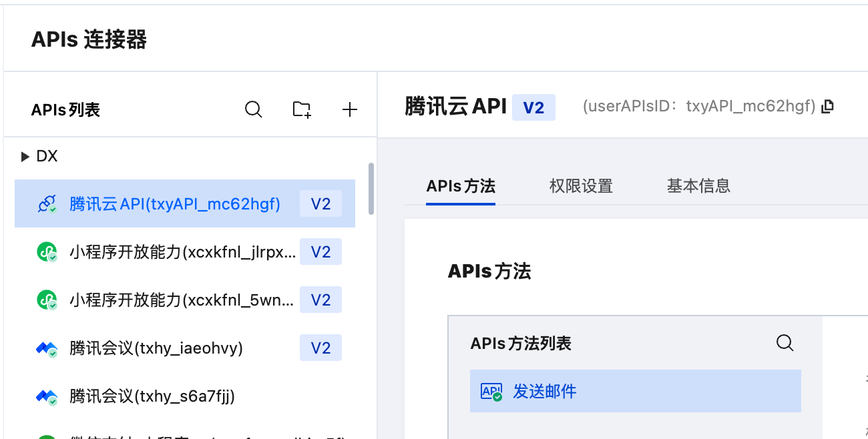This screenshot has height=439, width=868.
Task: Select 腾讯云API(txyAPI_mc62hgf) in the list
Action: point(175,204)
